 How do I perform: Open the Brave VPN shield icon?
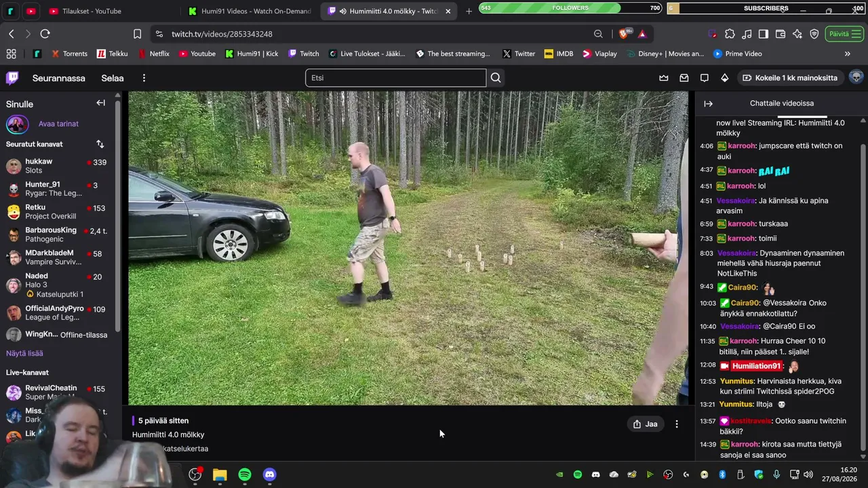tap(814, 34)
